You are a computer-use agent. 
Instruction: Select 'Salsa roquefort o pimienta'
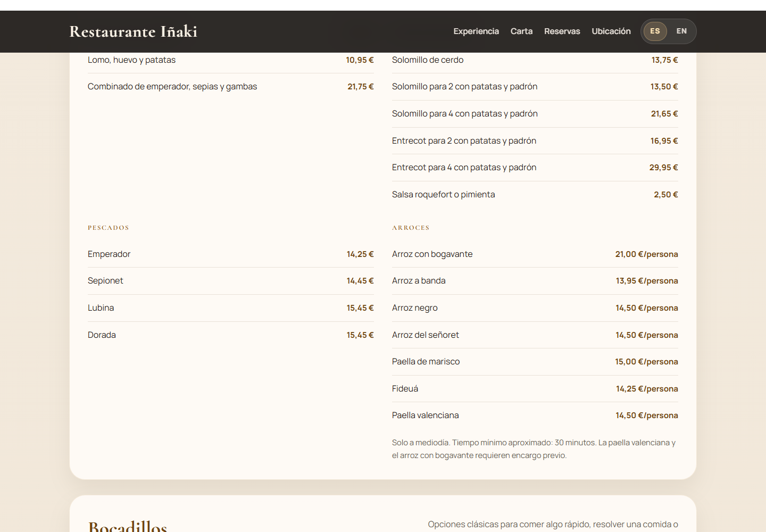[x=443, y=195]
